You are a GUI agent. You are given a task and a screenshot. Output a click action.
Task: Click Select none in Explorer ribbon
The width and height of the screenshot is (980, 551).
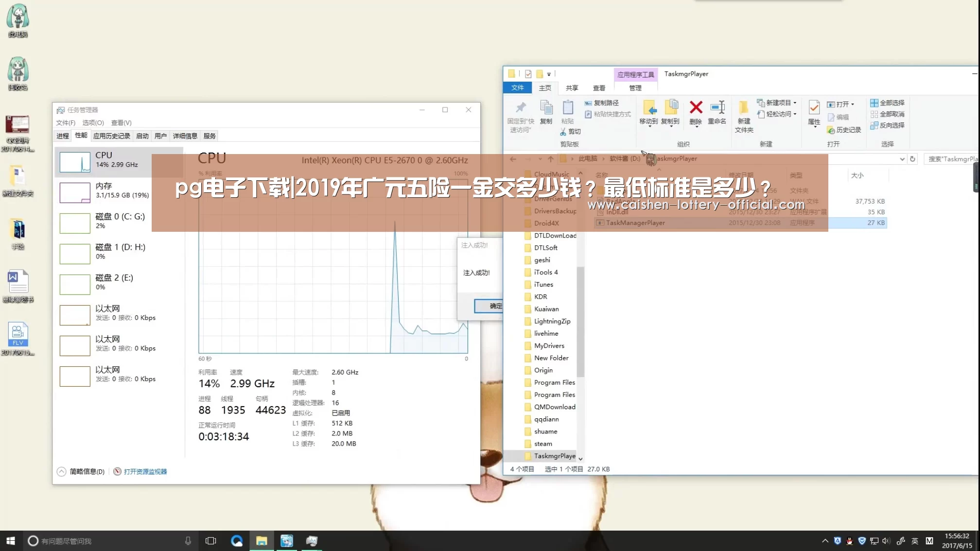click(x=887, y=114)
